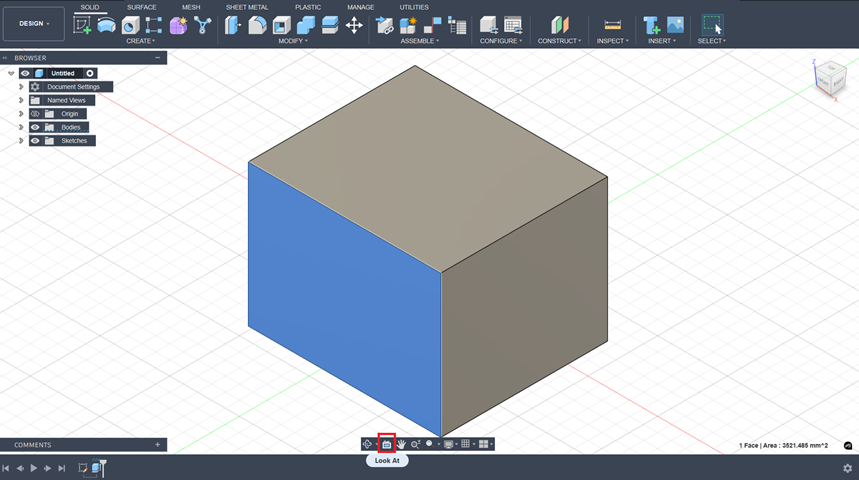
Task: Select Offset Plane construct icon
Action: [x=560, y=25]
